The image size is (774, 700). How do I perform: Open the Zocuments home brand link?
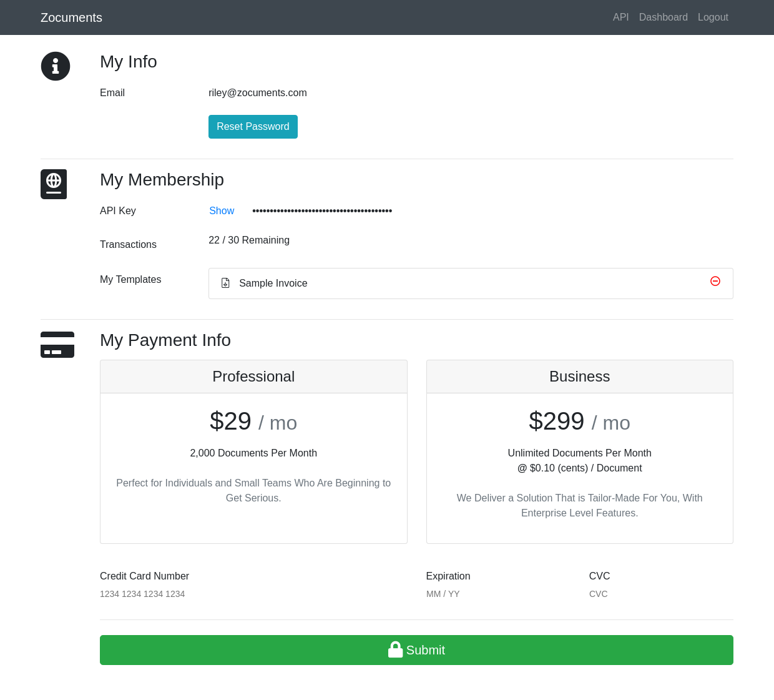coord(71,17)
